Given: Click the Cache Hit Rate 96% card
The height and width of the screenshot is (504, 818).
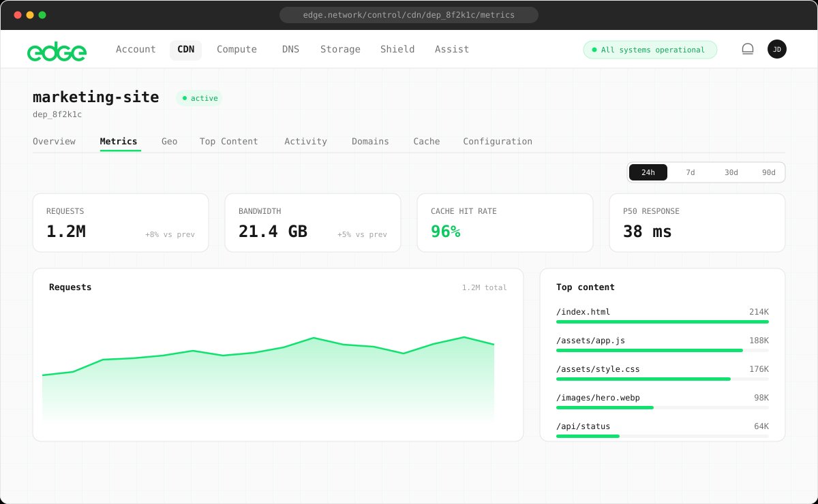Looking at the screenshot, I should click(x=505, y=223).
